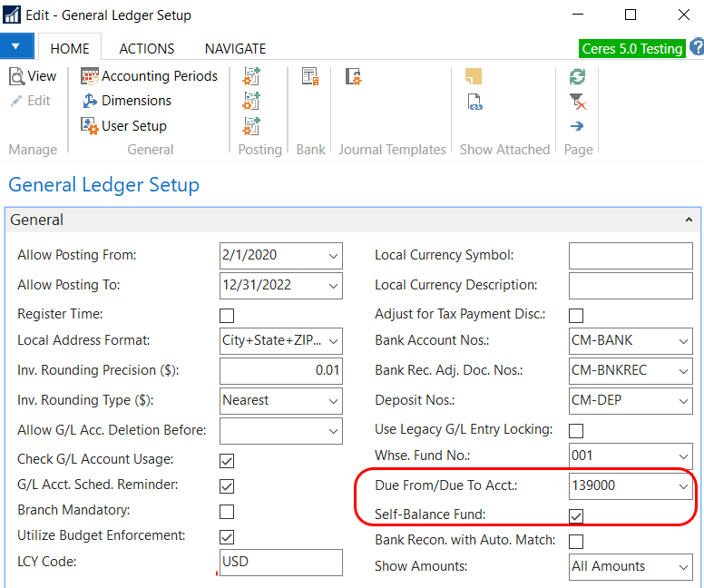Open Dimensions in the General group
Viewport: 704px width, 588px height.
(x=126, y=101)
